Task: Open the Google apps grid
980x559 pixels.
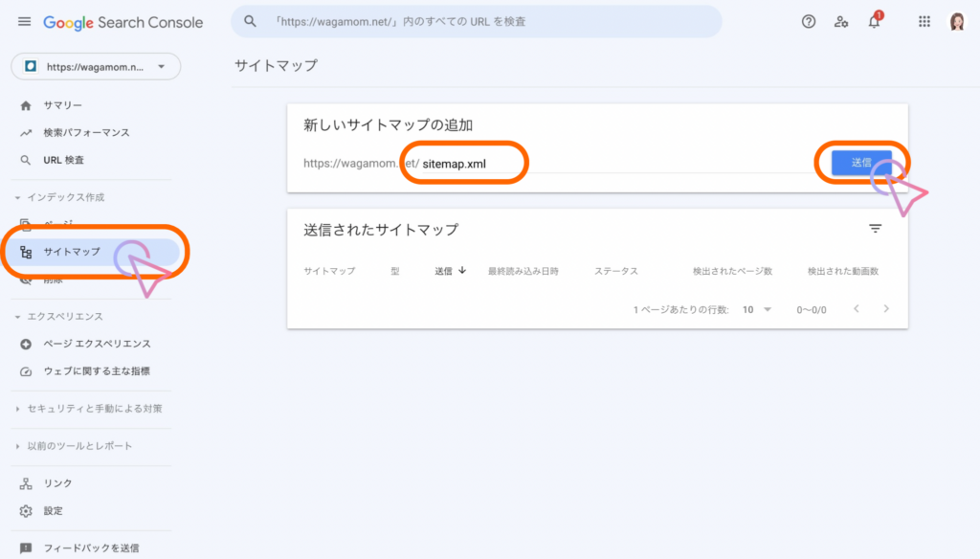Action: pyautogui.click(x=924, y=21)
